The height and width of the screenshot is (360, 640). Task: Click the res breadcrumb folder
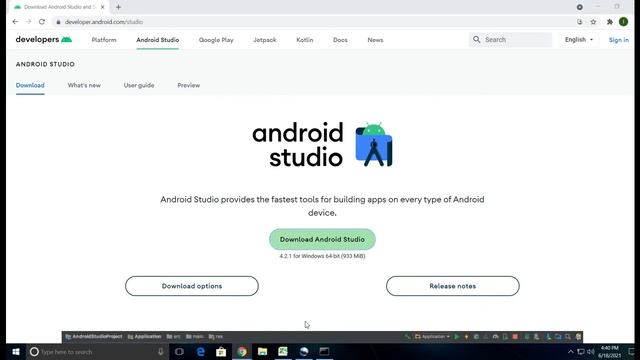216,337
